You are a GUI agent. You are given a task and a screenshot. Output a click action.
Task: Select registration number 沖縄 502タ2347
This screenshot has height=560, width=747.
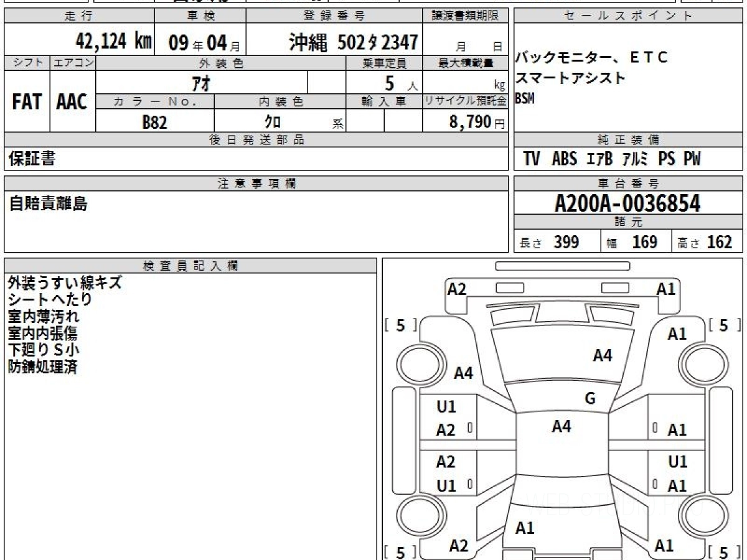353,42
